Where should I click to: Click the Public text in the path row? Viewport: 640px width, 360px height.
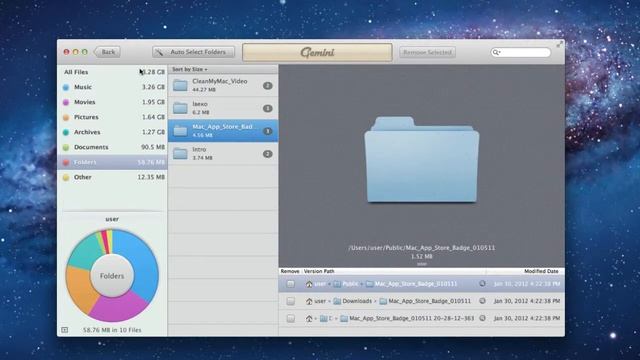(350, 284)
